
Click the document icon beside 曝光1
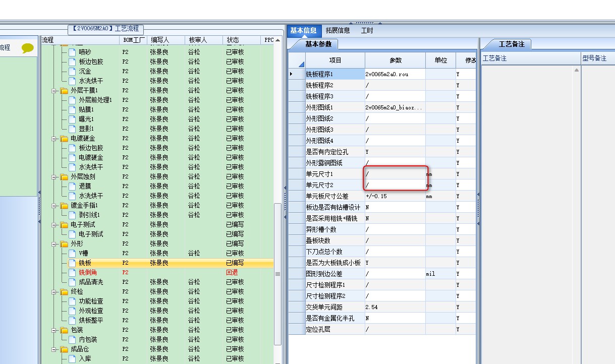(x=72, y=119)
